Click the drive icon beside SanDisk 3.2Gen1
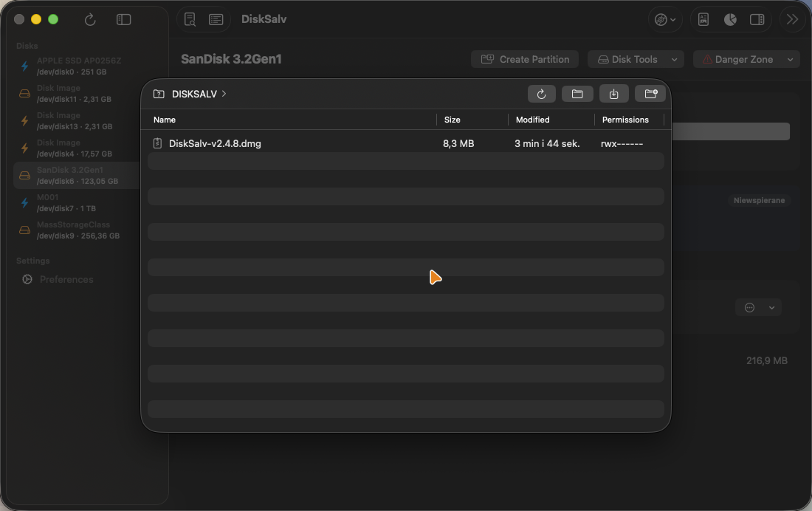This screenshot has height=511, width=812. [24, 176]
